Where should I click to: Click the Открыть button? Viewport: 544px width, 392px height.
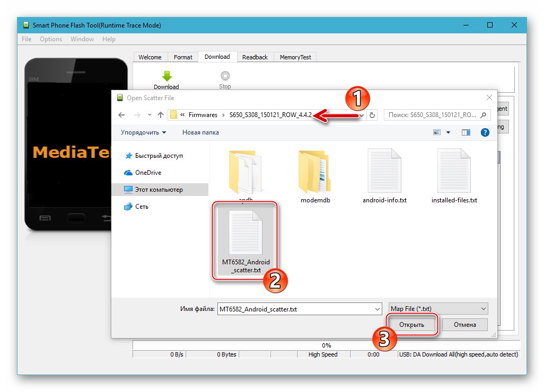click(411, 325)
